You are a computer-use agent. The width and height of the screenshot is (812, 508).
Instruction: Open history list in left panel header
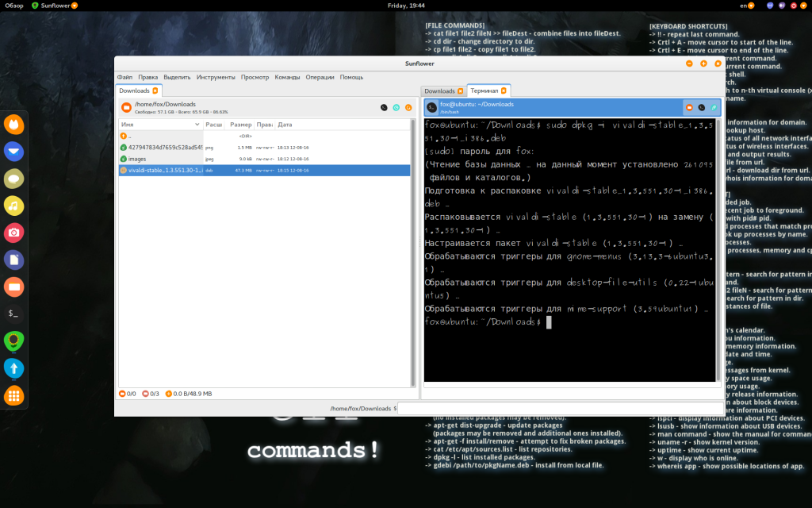[396, 107]
